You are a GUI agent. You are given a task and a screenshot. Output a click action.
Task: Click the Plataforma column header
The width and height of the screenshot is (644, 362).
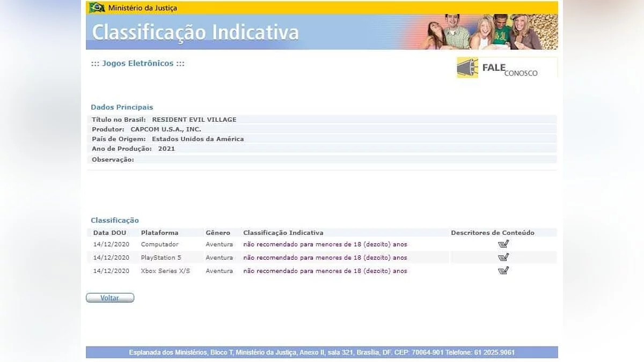coord(159,233)
